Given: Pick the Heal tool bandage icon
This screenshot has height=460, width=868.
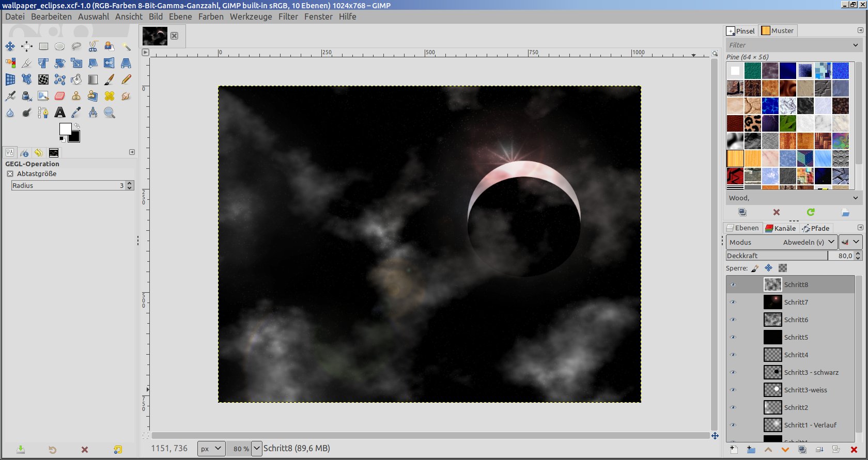Looking at the screenshot, I should (x=110, y=96).
